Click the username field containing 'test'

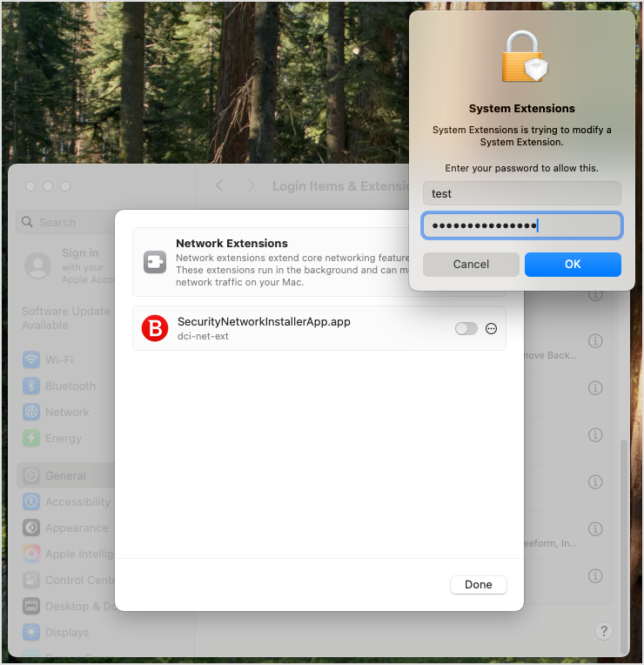[522, 193]
